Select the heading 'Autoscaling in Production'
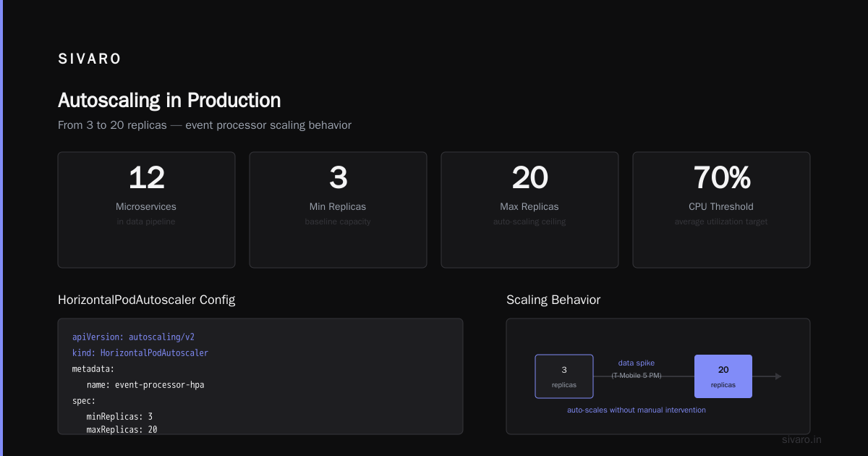This screenshot has width=868, height=456. pos(169,100)
